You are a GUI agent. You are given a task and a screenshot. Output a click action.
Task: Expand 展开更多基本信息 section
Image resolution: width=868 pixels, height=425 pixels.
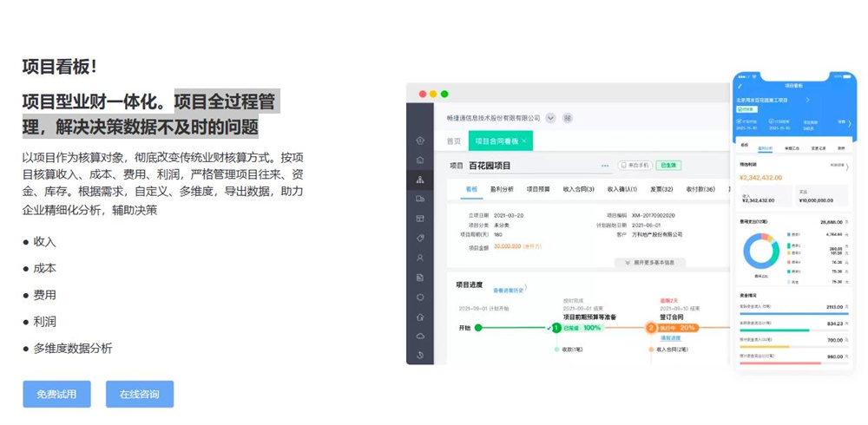click(x=650, y=262)
